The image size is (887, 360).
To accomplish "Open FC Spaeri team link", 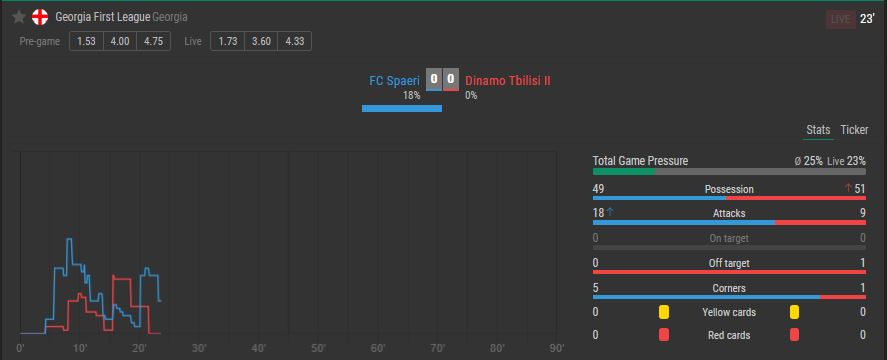I will 394,80.
